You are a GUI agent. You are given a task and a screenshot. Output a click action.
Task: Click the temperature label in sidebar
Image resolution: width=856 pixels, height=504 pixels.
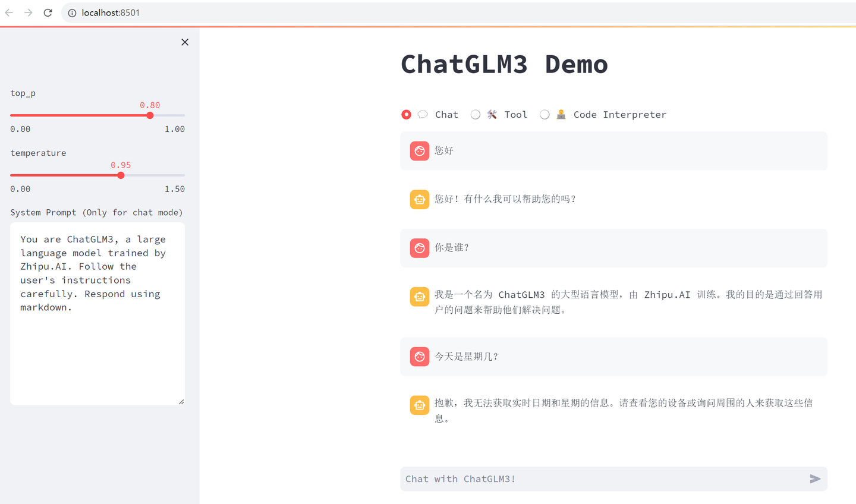pyautogui.click(x=38, y=153)
